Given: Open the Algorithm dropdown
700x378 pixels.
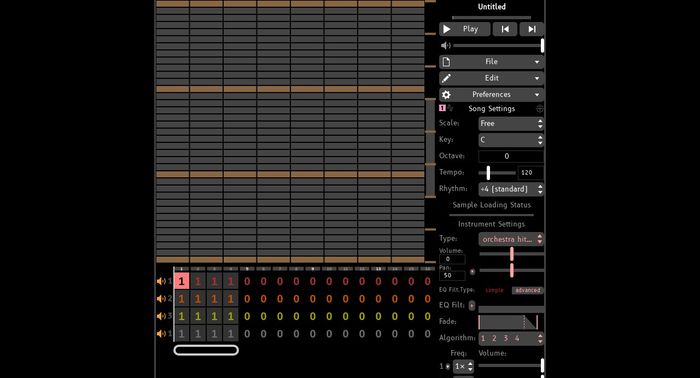Looking at the screenshot, I should (x=511, y=338).
